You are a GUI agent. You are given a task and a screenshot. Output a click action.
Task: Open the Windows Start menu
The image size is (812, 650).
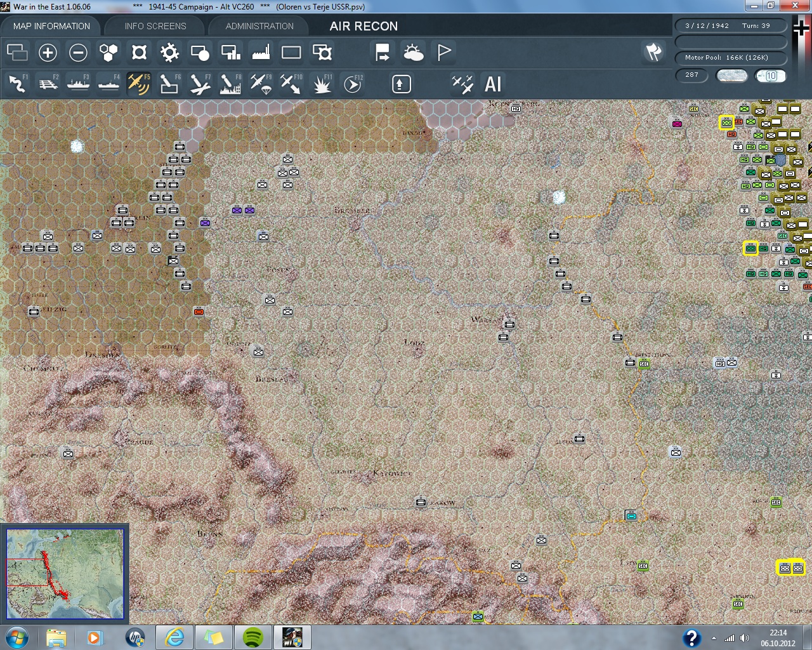(16, 637)
